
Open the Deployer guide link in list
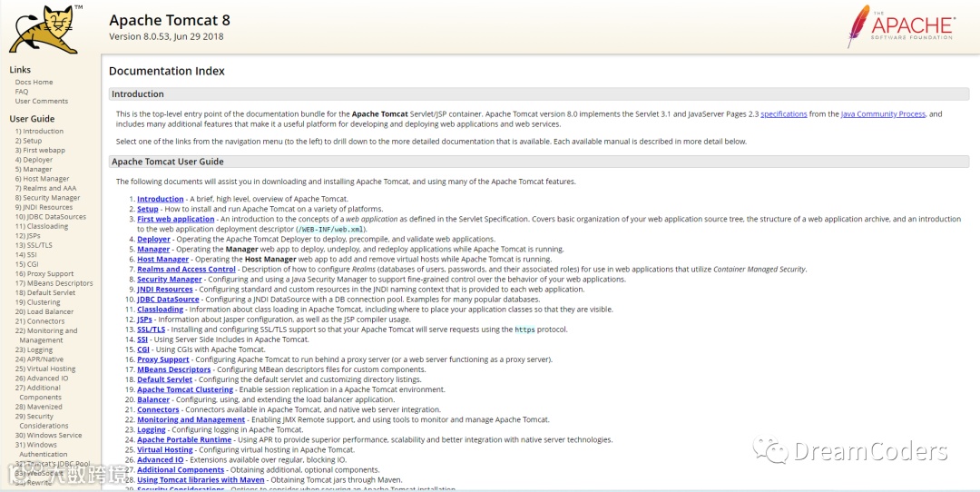tap(153, 239)
